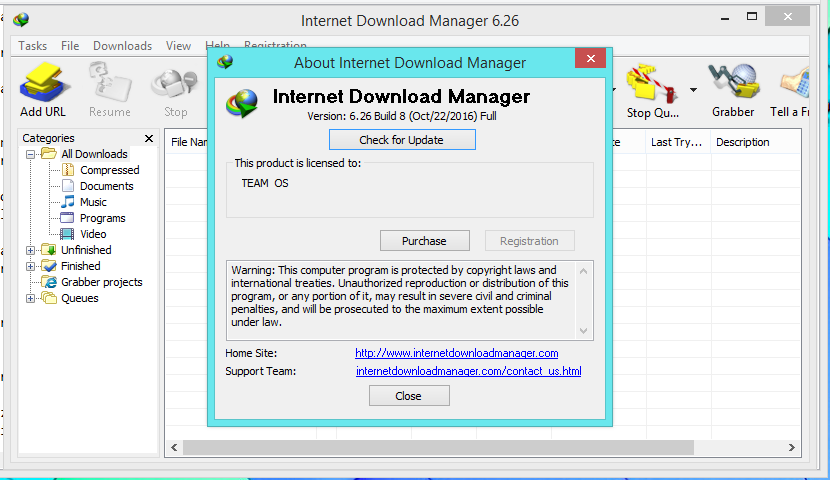The image size is (830, 480).
Task: Maximize the Internet Download Manager window
Action: 752,16
